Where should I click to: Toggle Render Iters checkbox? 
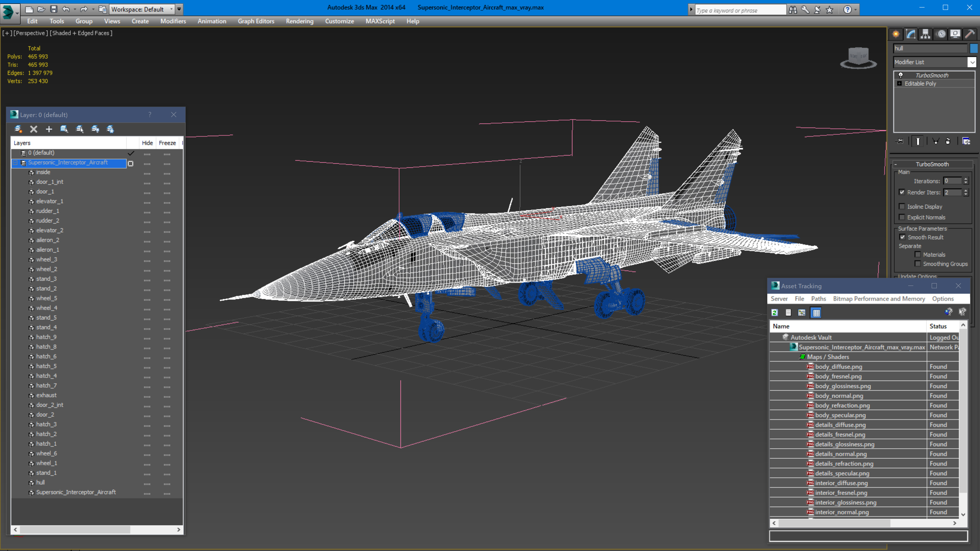902,192
